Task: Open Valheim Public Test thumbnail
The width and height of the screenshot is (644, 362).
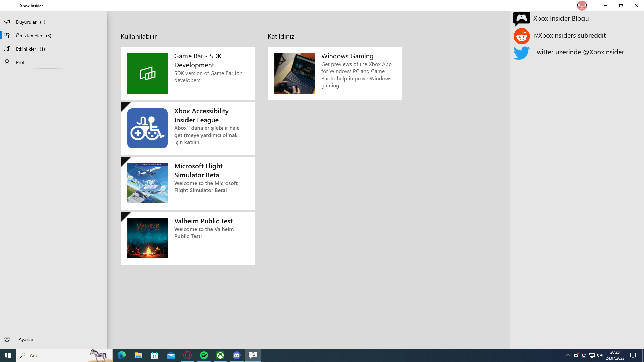Action: coord(148,238)
